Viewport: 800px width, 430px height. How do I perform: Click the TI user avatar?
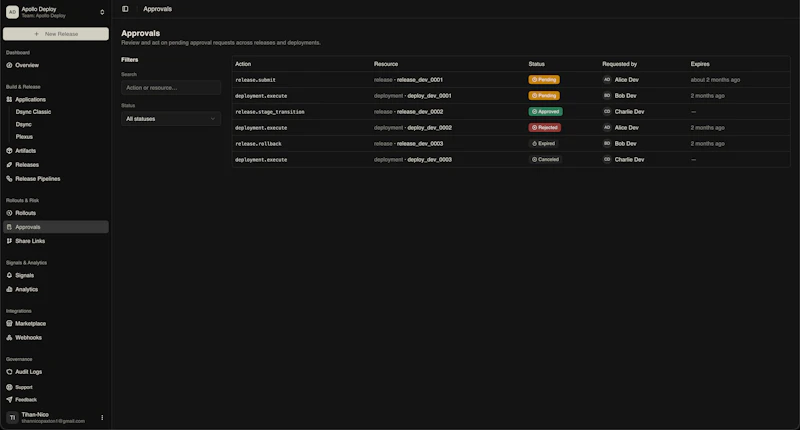click(12, 418)
